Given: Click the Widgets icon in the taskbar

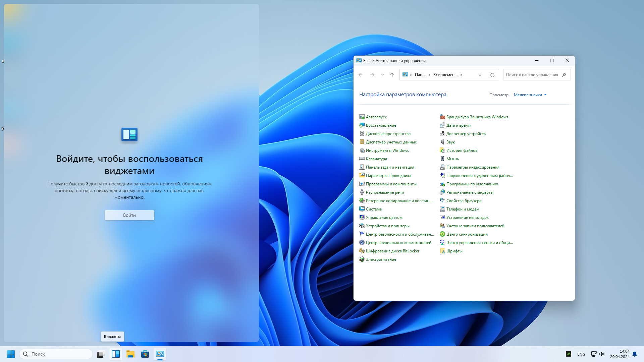Looking at the screenshot, I should click(x=116, y=354).
